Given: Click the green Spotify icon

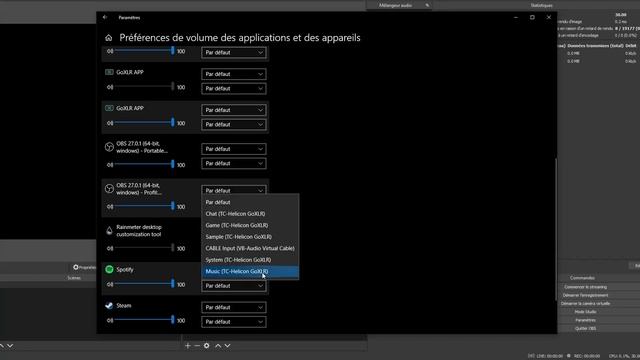Looking at the screenshot, I should click(109, 269).
